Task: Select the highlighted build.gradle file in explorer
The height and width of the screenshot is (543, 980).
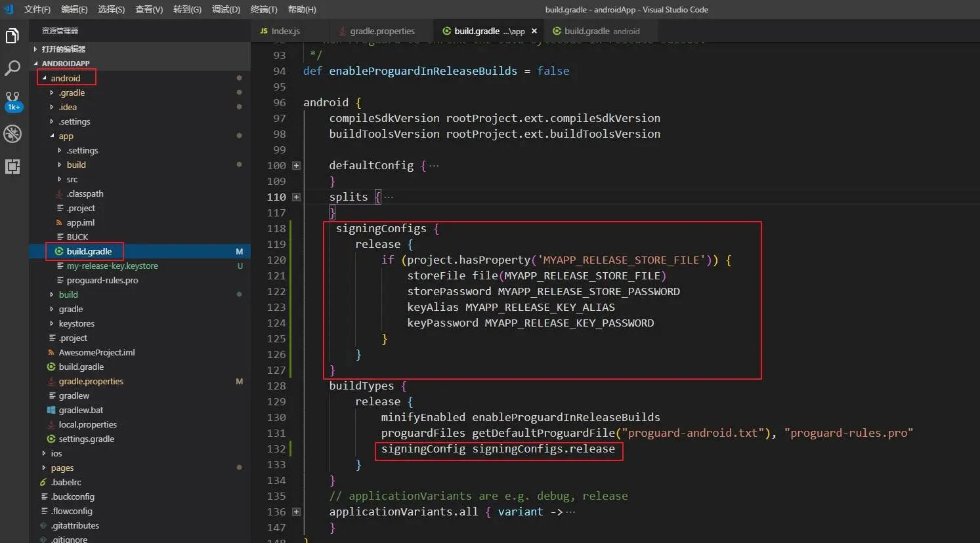Action: tap(140, 251)
